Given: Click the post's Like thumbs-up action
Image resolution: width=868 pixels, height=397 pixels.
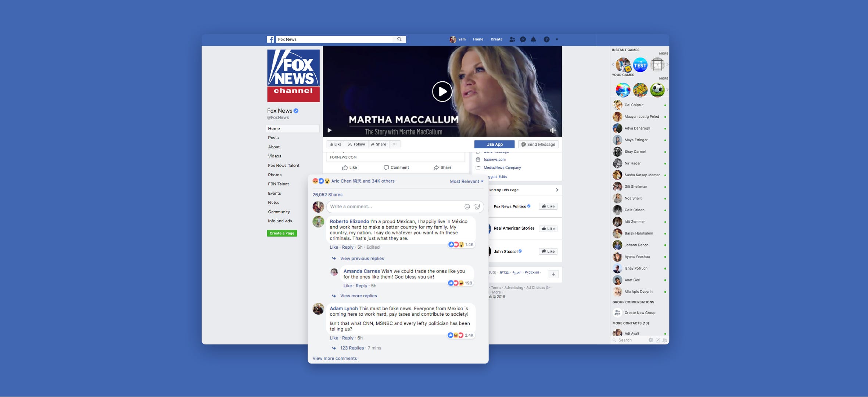Looking at the screenshot, I should pos(349,168).
